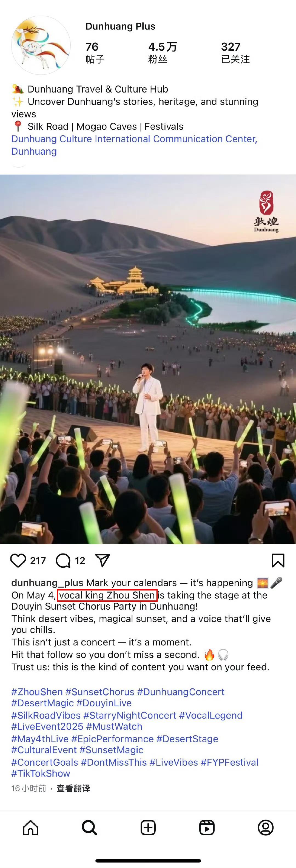Create new post with plus icon

click(148, 827)
